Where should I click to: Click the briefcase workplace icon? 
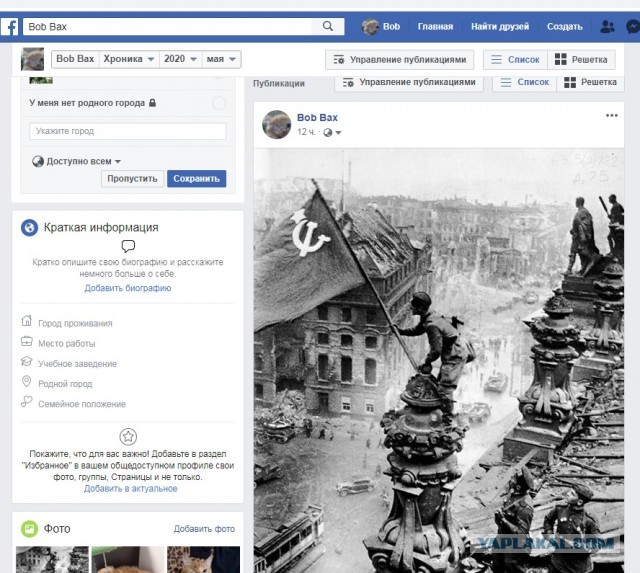(27, 341)
